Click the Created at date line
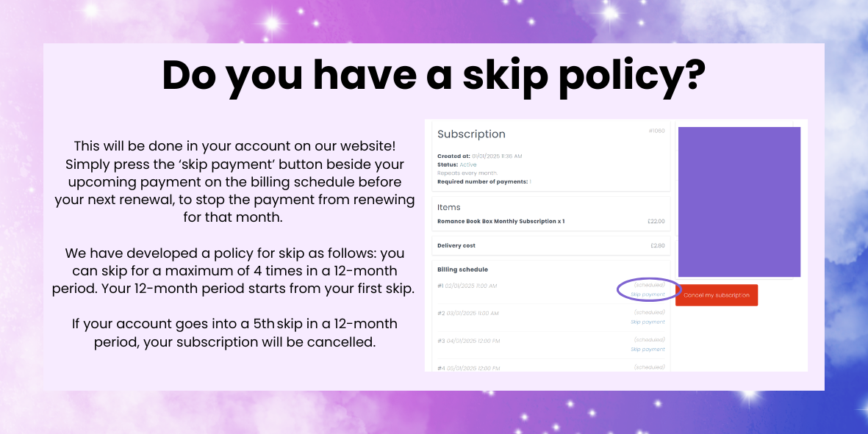The image size is (868, 434). point(479,156)
